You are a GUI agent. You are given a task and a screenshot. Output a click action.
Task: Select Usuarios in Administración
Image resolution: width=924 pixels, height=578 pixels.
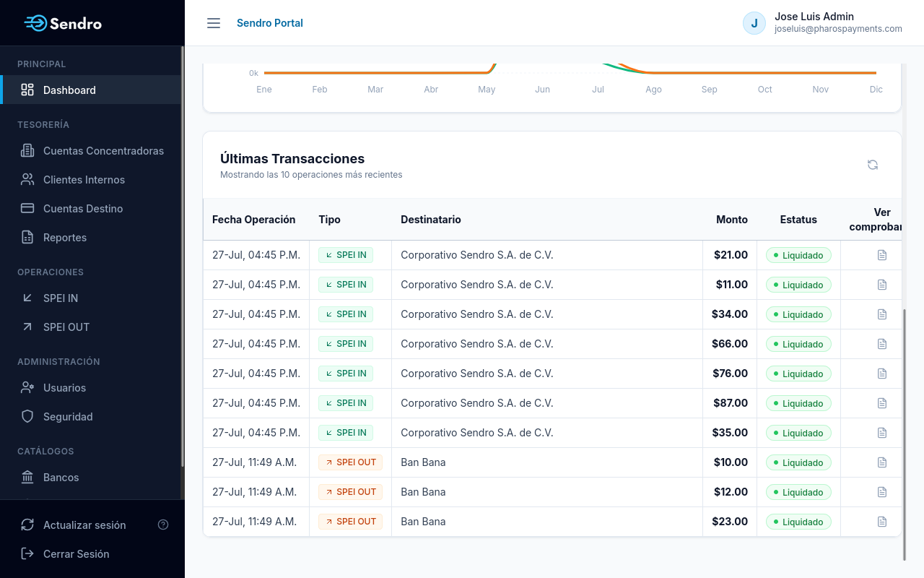click(90, 387)
